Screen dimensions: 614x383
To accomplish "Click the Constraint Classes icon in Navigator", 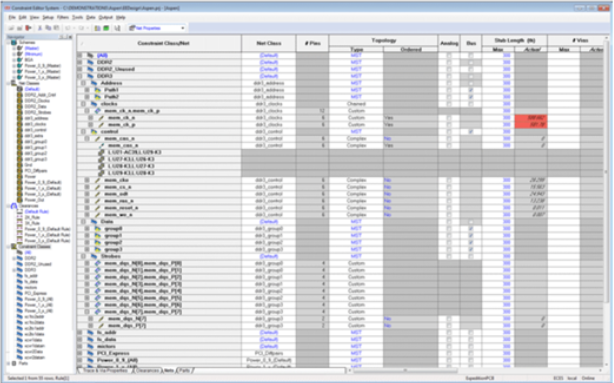I will coord(14,246).
